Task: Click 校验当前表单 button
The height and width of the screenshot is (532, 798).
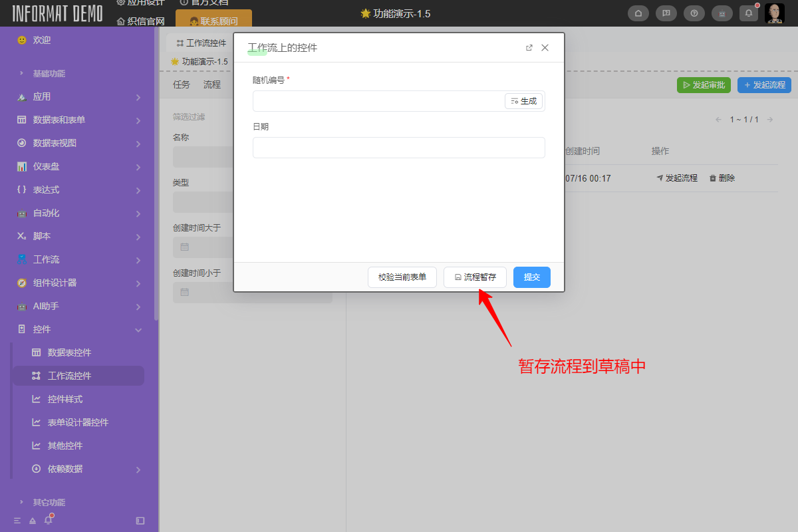Action: click(402, 277)
